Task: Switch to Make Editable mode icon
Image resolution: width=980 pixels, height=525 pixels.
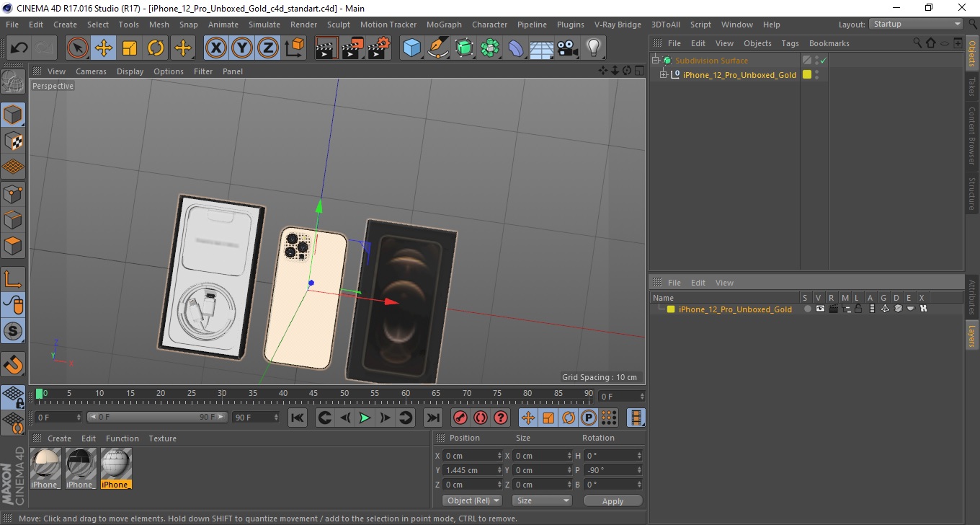Action: (x=14, y=83)
